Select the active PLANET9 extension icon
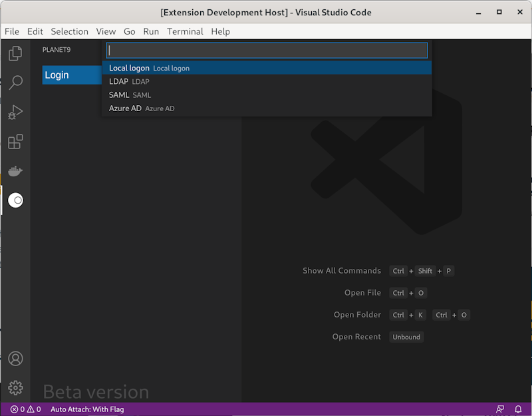The width and height of the screenshot is (532, 416). coord(15,200)
